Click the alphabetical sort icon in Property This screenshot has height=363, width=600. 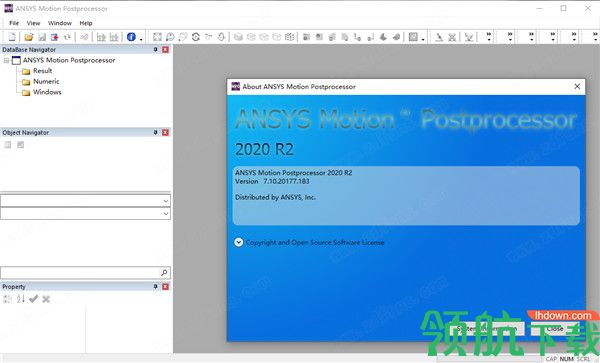tap(21, 299)
